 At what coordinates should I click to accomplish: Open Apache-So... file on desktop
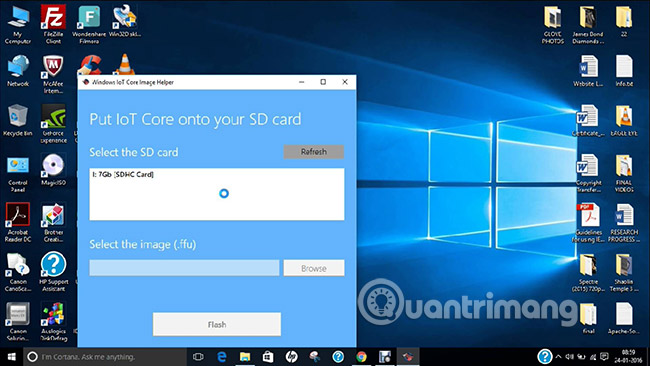pos(624,318)
